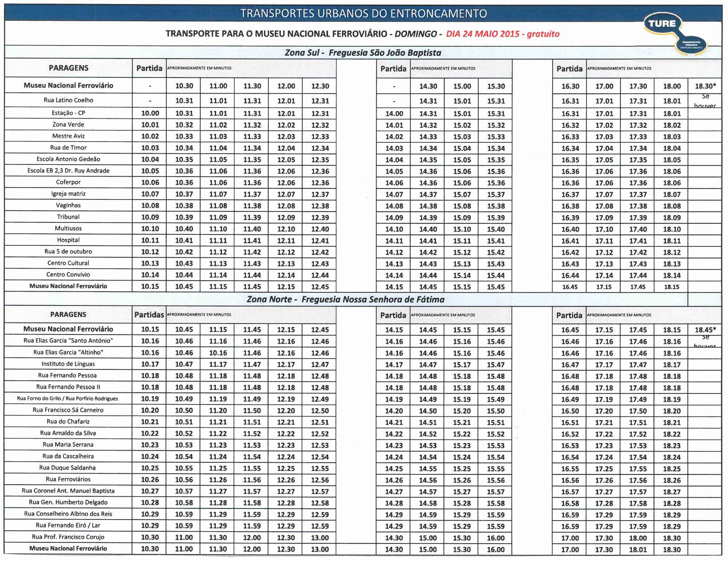Select the 'Tribunal' stop label
This screenshot has width=728, height=561.
[68, 217]
